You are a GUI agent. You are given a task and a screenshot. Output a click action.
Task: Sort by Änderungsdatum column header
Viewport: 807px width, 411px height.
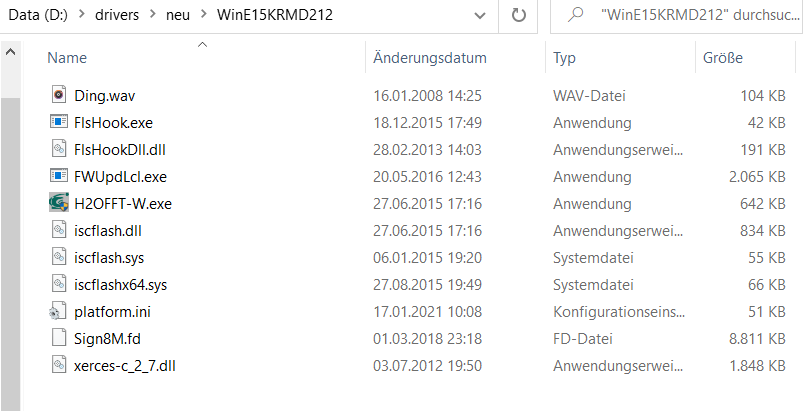click(429, 58)
